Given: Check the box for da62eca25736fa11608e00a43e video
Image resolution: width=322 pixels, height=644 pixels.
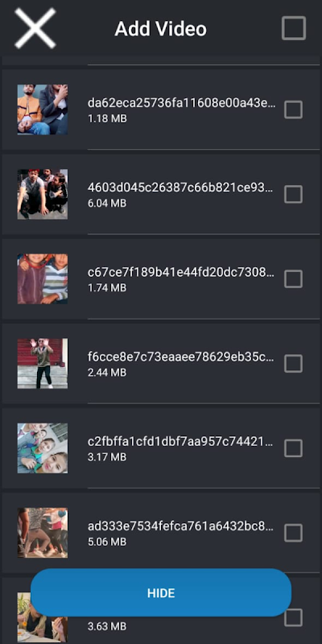Looking at the screenshot, I should pyautogui.click(x=293, y=109).
